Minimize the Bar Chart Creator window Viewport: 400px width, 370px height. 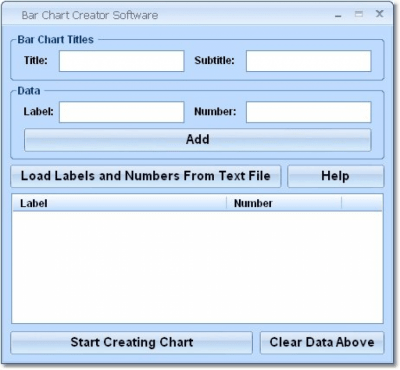(338, 15)
